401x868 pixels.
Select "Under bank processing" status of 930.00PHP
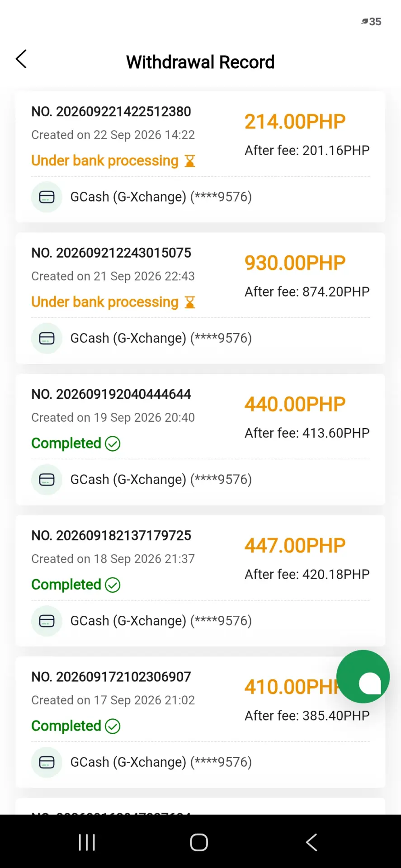point(105,302)
